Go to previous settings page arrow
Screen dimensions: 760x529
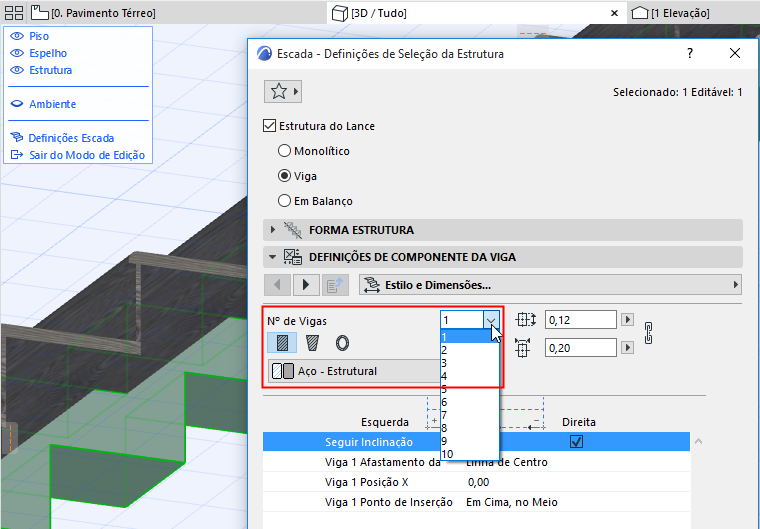277,285
